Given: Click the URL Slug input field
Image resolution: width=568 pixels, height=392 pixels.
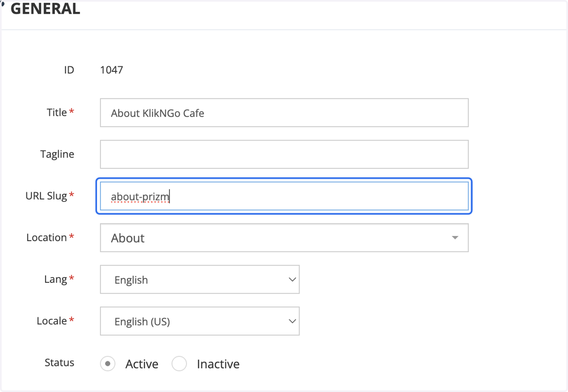Looking at the screenshot, I should [x=284, y=196].
